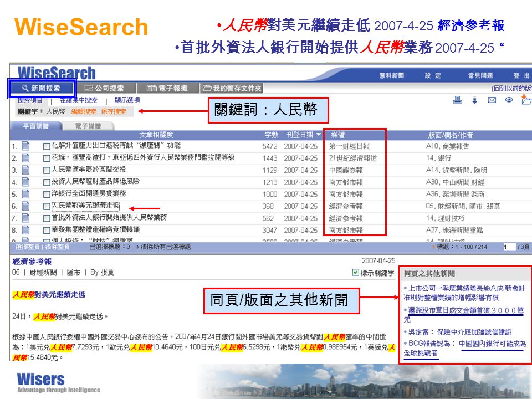Open 設定 in top menu

coord(433,76)
